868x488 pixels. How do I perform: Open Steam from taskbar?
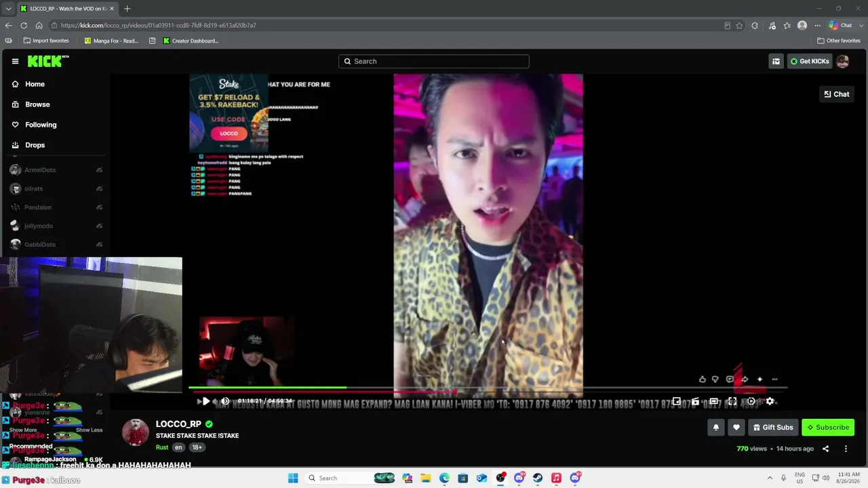click(538, 478)
